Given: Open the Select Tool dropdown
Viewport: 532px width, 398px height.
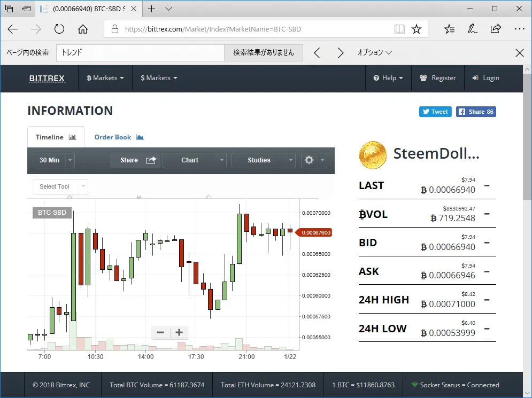Looking at the screenshot, I should pyautogui.click(x=61, y=186).
